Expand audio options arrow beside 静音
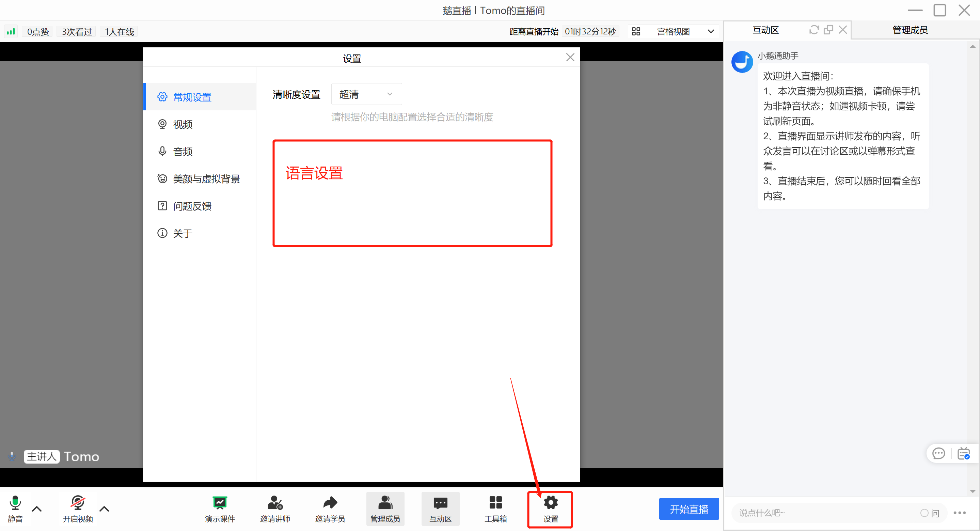Viewport: 980px width, 531px height. pos(37,509)
